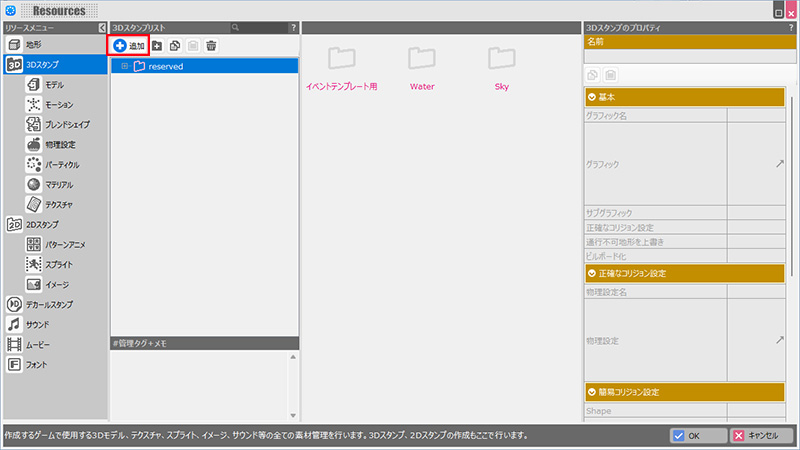
Task: Click the properties panel vertical scrollbar
Action: click(x=791, y=189)
